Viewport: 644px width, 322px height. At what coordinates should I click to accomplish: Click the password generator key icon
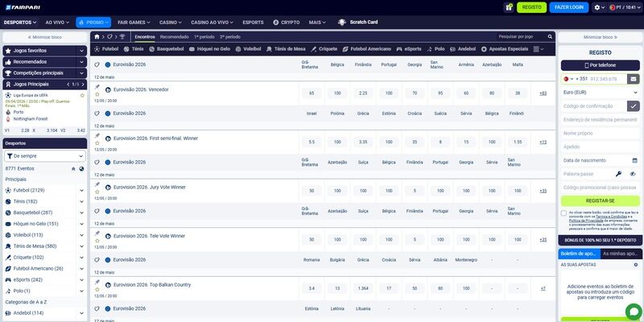pyautogui.click(x=618, y=174)
